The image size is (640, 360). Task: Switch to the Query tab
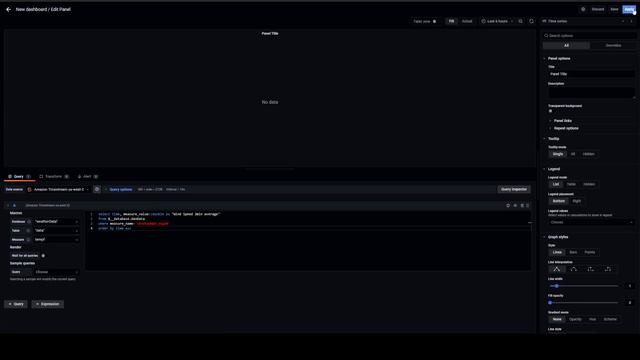18,177
